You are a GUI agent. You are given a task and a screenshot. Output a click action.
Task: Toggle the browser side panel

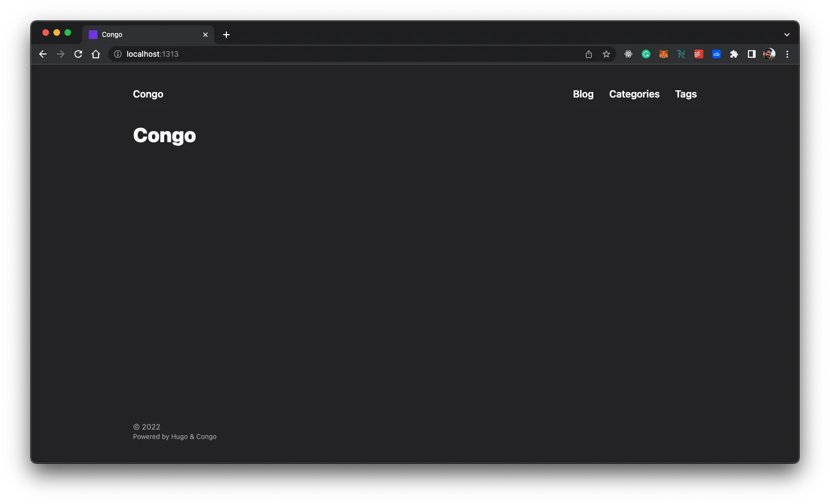point(752,54)
